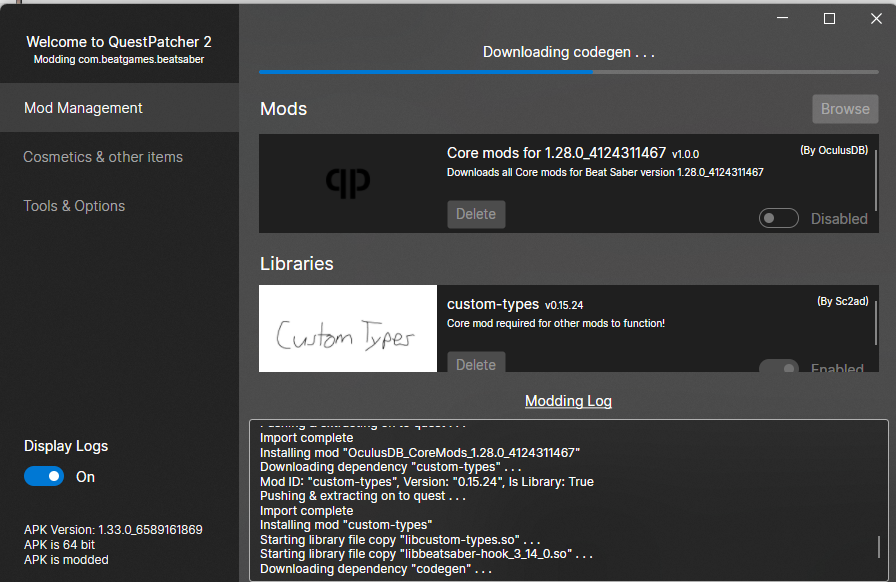Click log line starting 'Mod ID: "custom-types"'
896x582 pixels.
[427, 481]
